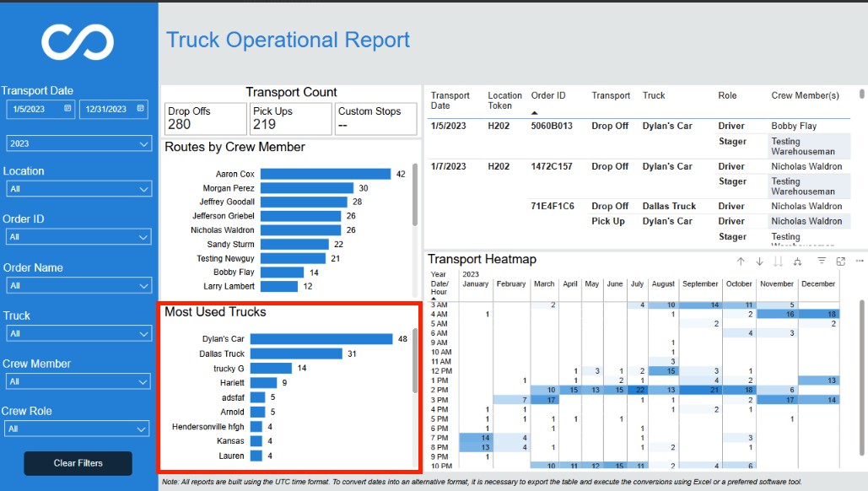Click drill down arrow in Transport Heatmap

(x=759, y=262)
